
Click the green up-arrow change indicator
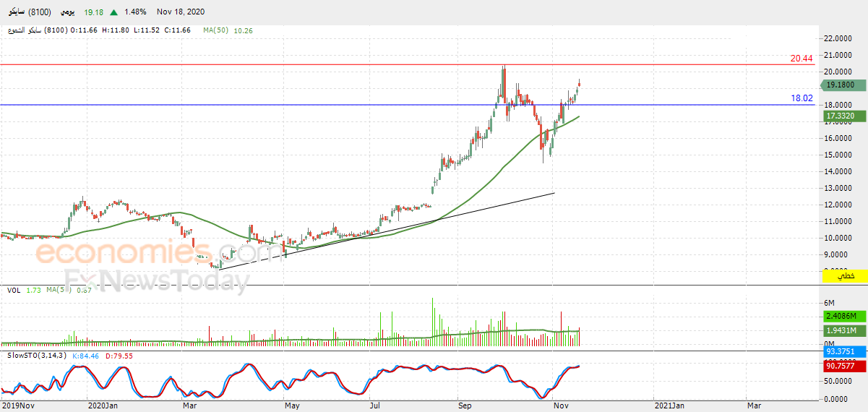[114, 12]
